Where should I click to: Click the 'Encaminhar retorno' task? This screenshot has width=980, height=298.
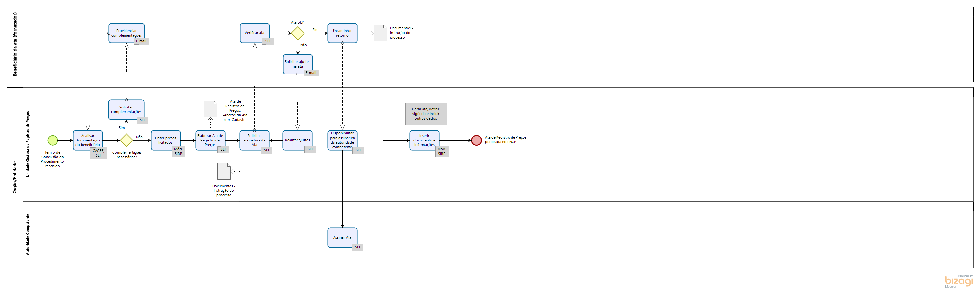pyautogui.click(x=342, y=33)
